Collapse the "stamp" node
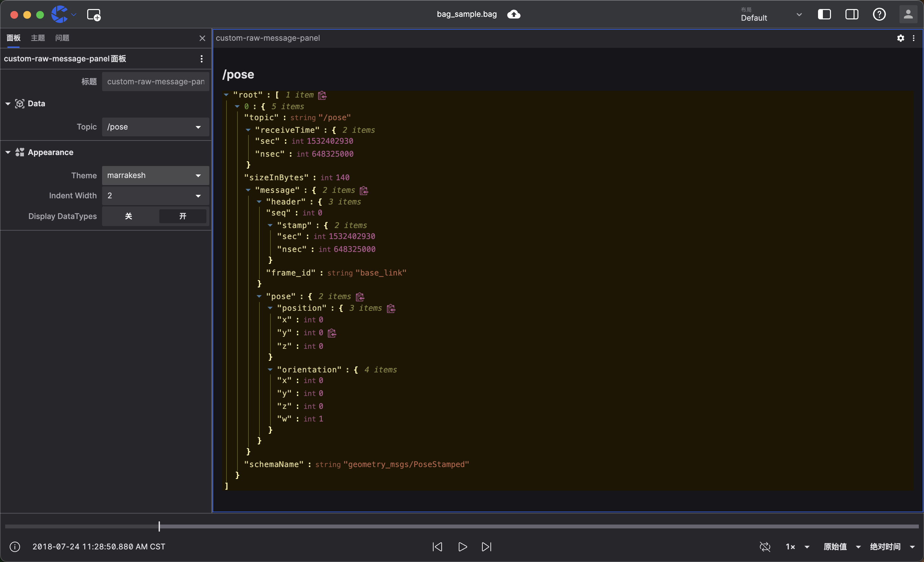924x562 pixels. [x=270, y=225]
